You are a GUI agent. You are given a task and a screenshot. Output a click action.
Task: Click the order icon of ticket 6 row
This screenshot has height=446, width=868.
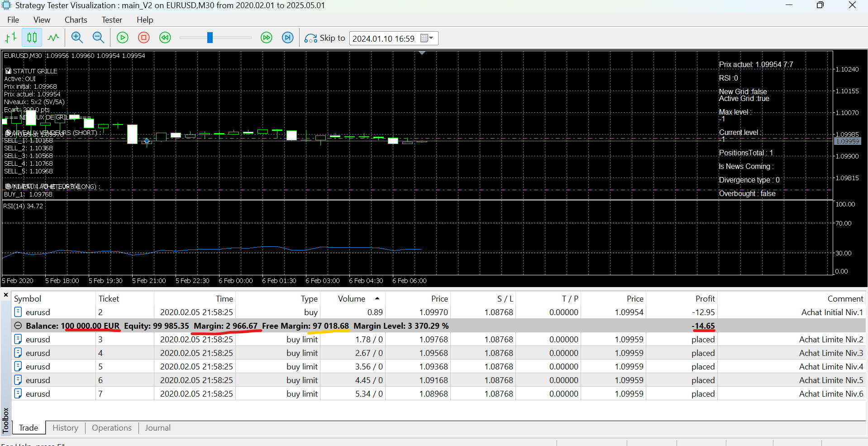tap(18, 380)
